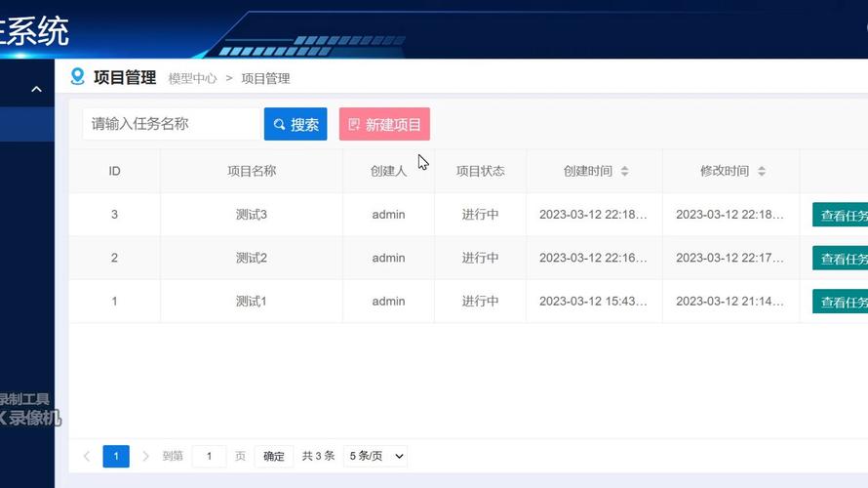
Task: Click the 创建人 column header
Action: [x=388, y=171]
